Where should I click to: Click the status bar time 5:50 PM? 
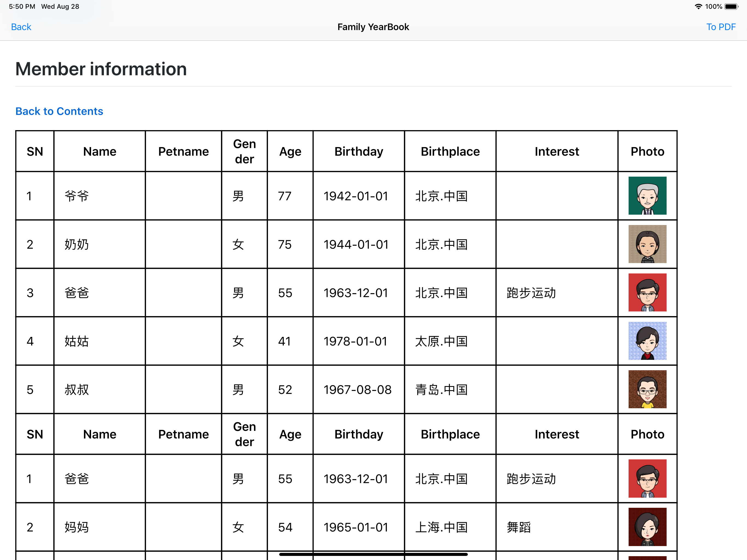22,6
